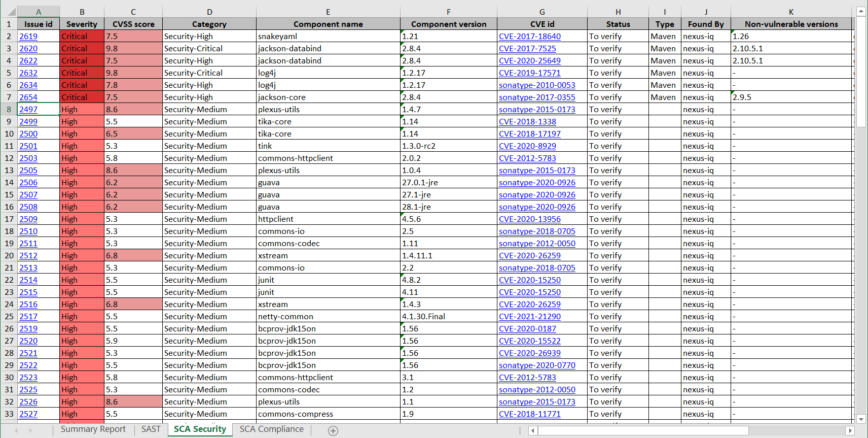Select the 'snakeyaml' cell
Viewport: 868px width, 438px height.
pos(328,37)
